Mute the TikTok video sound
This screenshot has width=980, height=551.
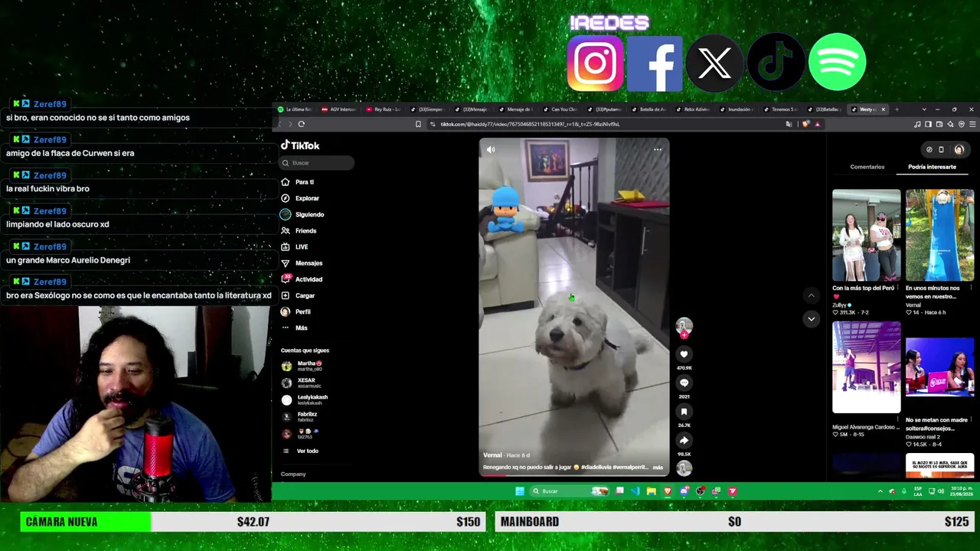tap(491, 149)
